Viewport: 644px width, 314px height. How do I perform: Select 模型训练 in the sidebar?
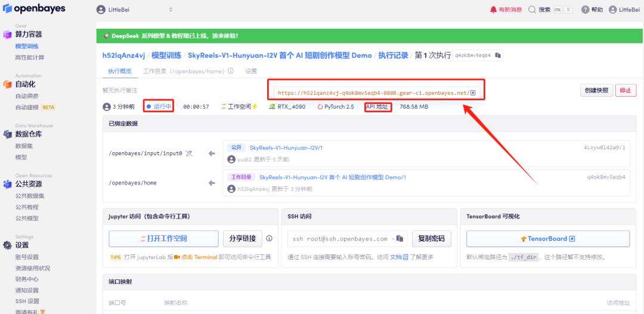27,47
